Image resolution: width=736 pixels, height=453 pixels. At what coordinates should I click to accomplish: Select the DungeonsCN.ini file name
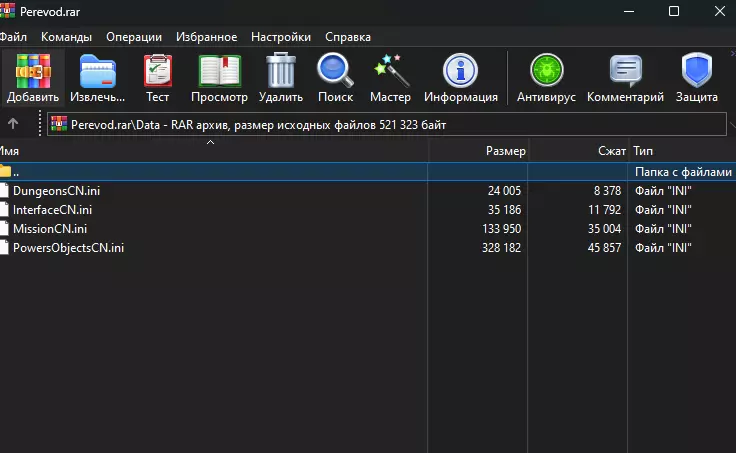coord(56,191)
